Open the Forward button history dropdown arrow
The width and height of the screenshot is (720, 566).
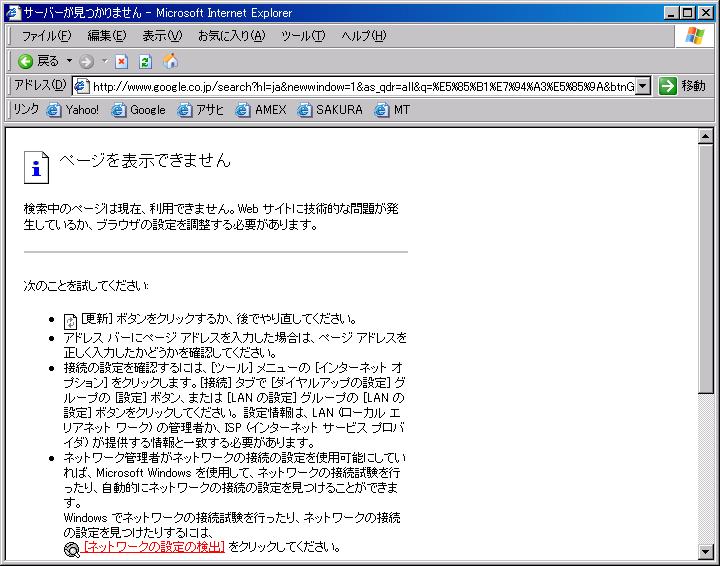[104, 61]
